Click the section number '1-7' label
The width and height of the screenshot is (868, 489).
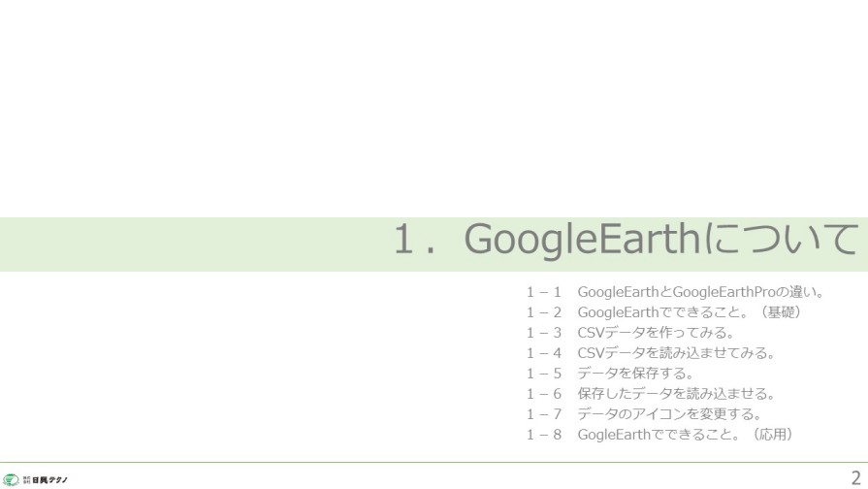tap(544, 413)
